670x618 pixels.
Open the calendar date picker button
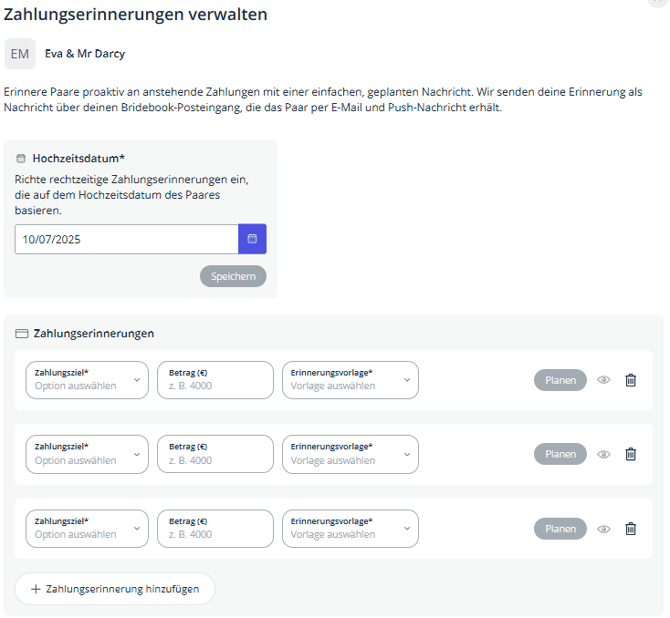coord(252,239)
